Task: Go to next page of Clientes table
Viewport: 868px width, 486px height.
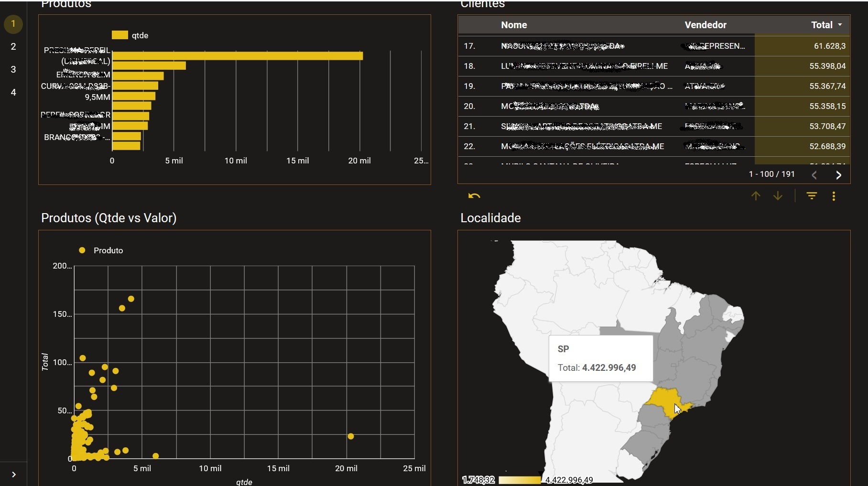Action: pos(838,175)
